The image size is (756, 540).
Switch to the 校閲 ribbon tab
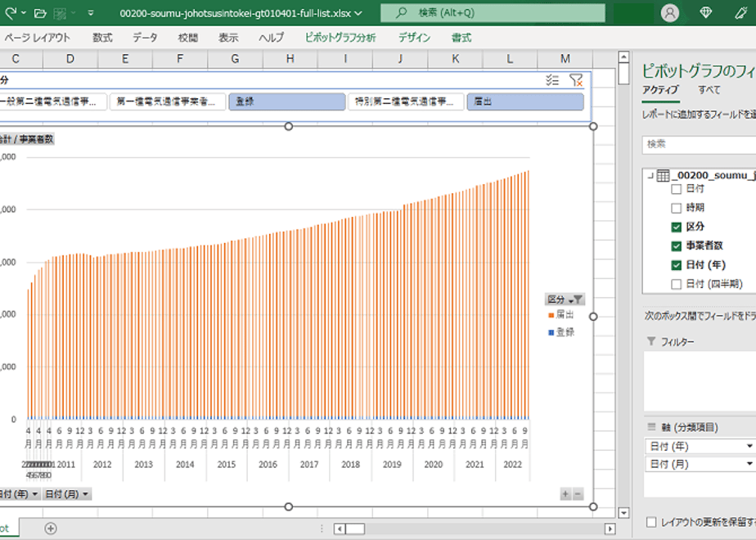coord(187,38)
